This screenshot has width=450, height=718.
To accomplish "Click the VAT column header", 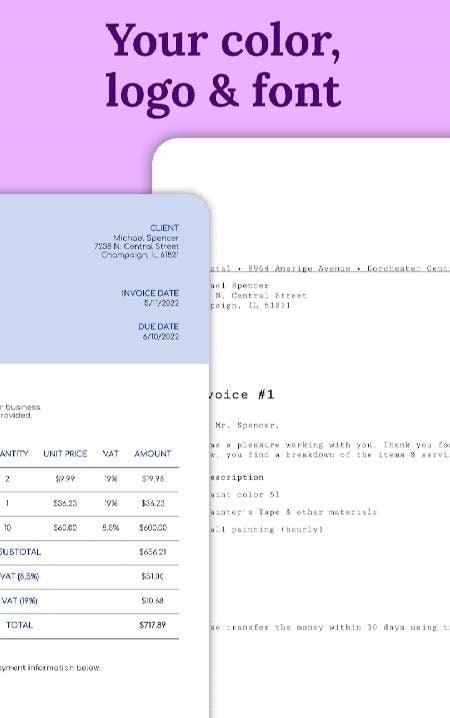I will pos(110,453).
